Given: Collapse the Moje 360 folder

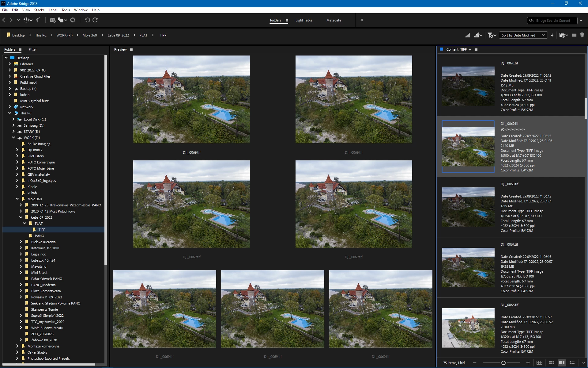Looking at the screenshot, I should pos(17,199).
